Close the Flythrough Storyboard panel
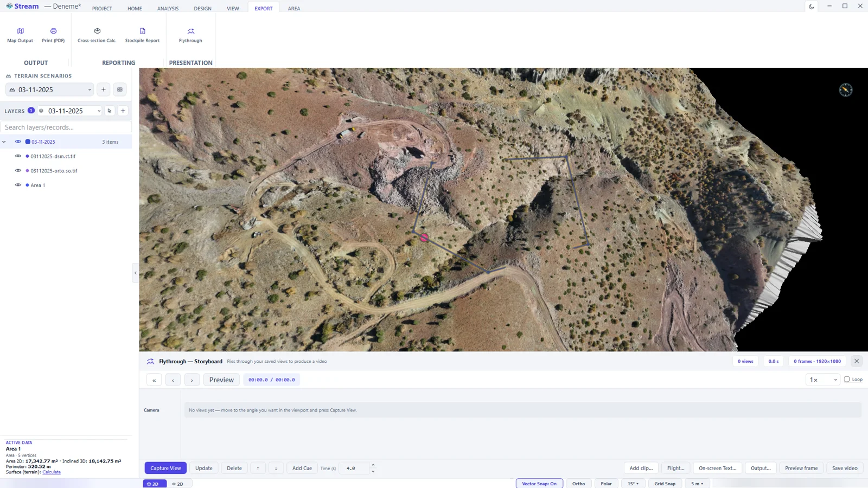The image size is (868, 488). (857, 361)
